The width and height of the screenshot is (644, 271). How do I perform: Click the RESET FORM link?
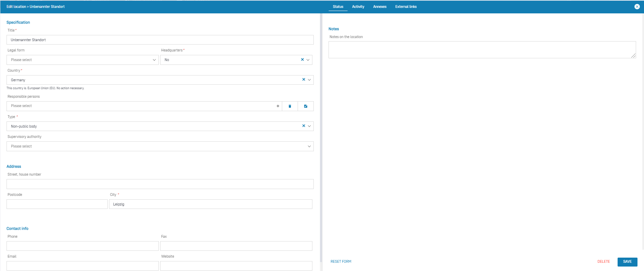[341, 261]
